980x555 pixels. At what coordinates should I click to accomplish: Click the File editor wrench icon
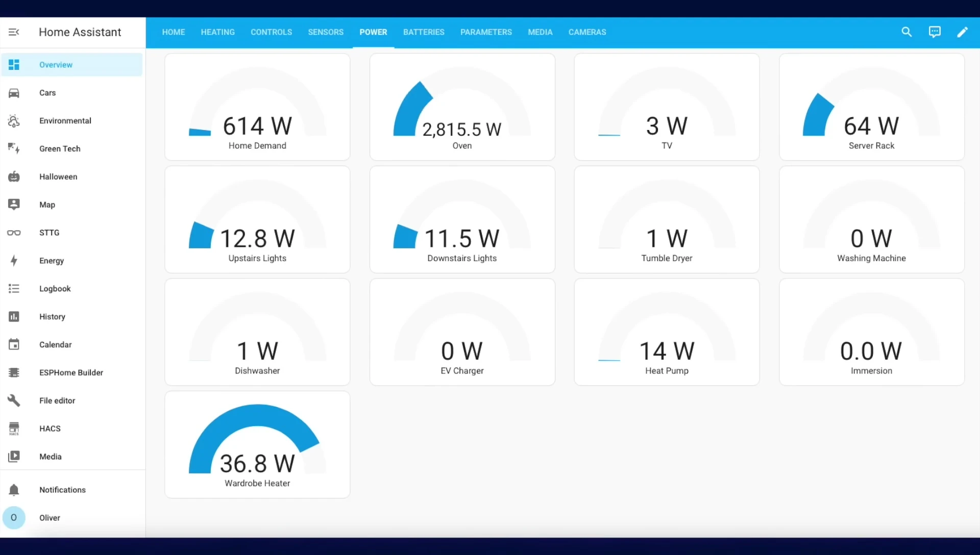[x=14, y=400]
